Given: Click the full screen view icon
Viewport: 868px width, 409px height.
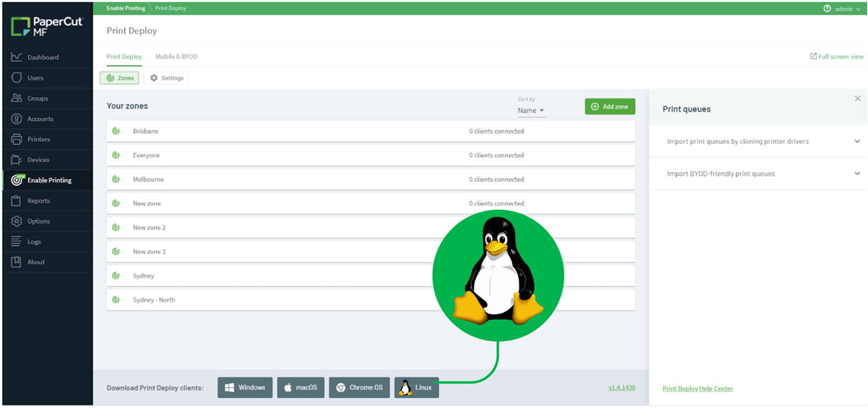Looking at the screenshot, I should (814, 56).
